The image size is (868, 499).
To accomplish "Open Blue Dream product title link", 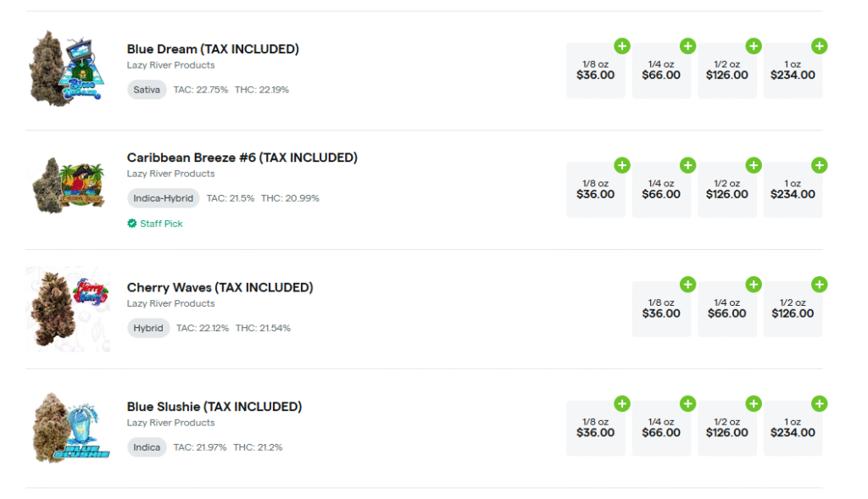I will (x=213, y=49).
